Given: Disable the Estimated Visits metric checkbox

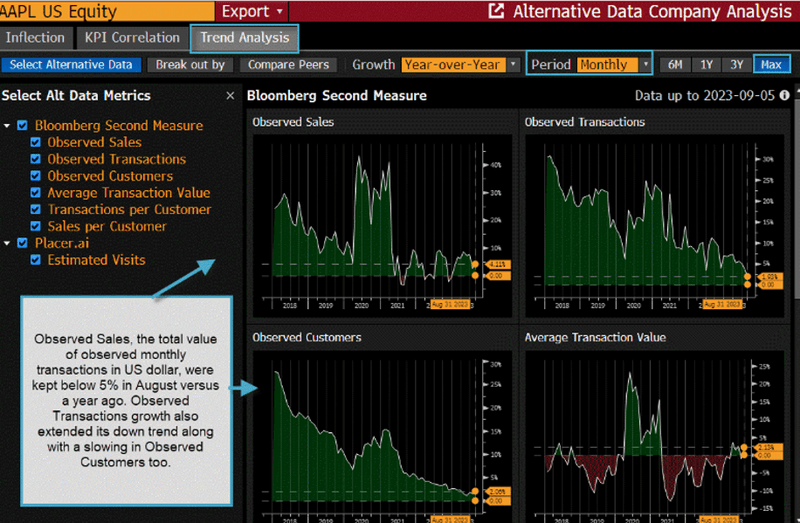Looking at the screenshot, I should [x=37, y=260].
